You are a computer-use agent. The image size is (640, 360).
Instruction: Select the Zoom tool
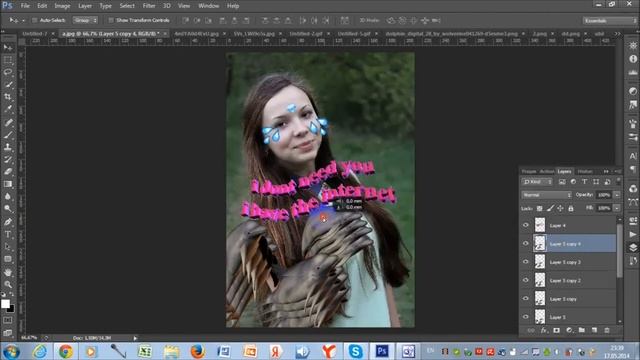8,284
